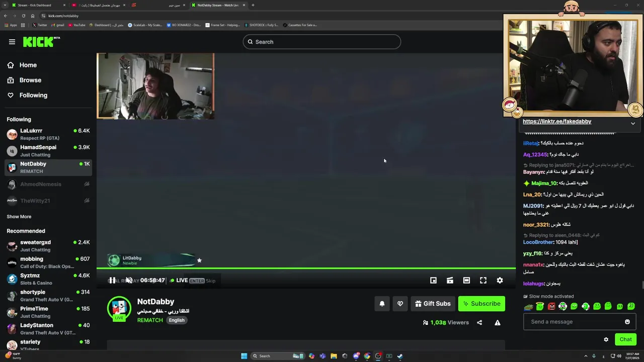Switch to Stream - Kick Dashboard tab
Screen dimensions: 644x362
38,5
